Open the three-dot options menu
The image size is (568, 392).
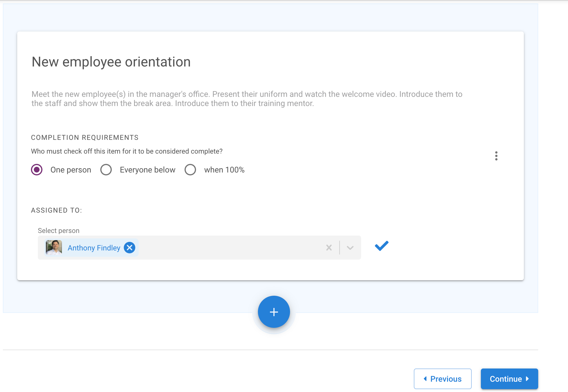click(496, 156)
